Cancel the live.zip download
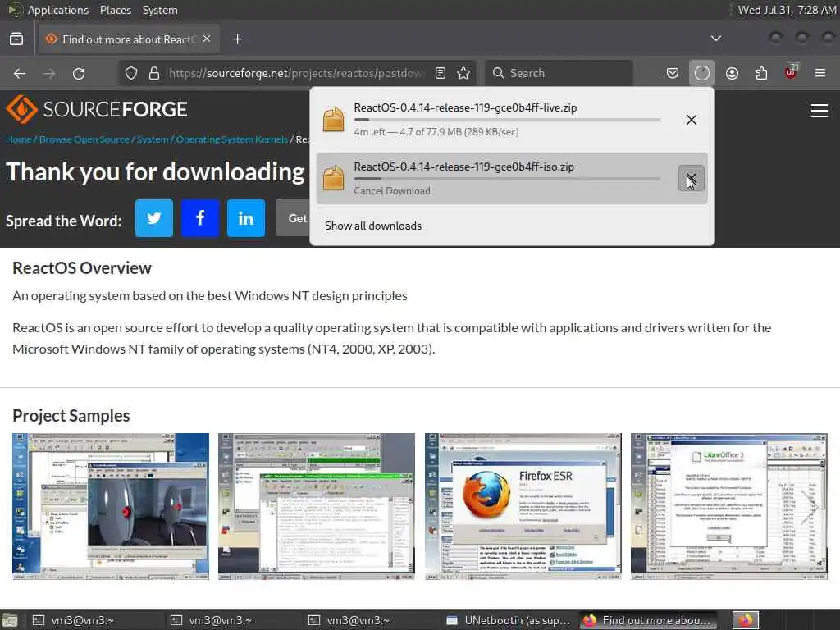The image size is (840, 630). (692, 120)
